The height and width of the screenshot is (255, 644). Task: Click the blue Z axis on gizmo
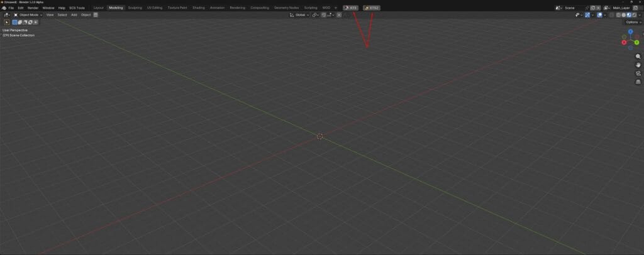click(630, 31)
